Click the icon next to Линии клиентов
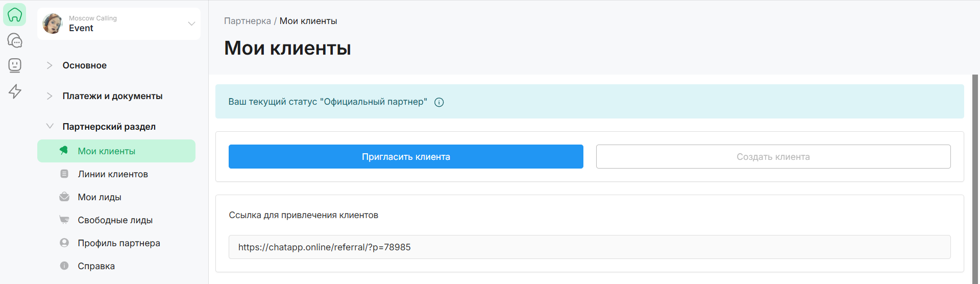The height and width of the screenshot is (284, 980). (x=64, y=174)
